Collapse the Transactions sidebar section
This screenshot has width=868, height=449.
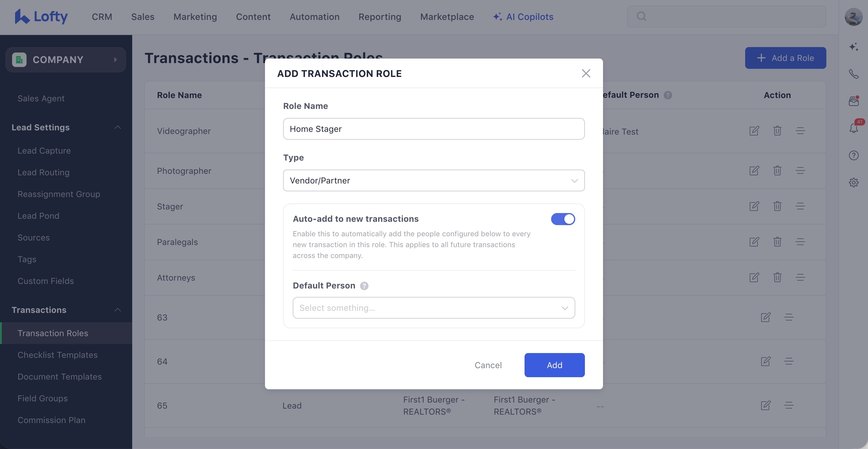(x=118, y=310)
